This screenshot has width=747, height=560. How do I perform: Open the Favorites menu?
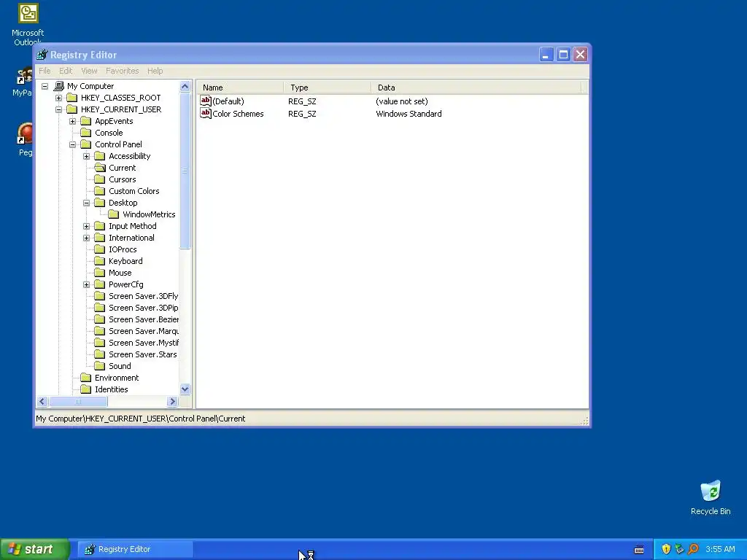123,71
